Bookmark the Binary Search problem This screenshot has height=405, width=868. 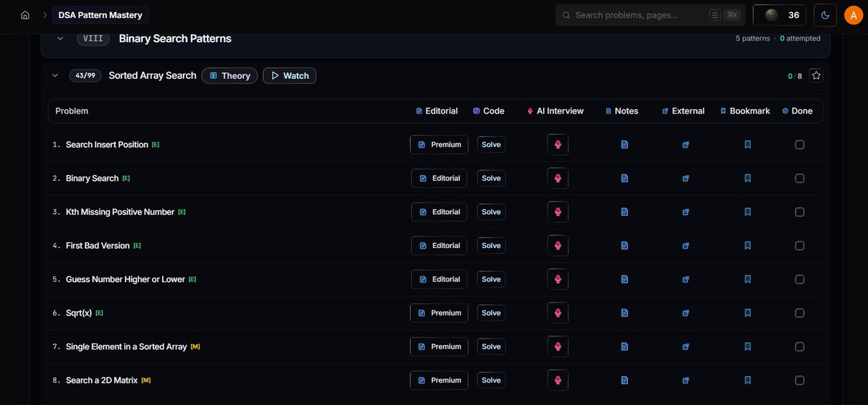[x=748, y=178]
